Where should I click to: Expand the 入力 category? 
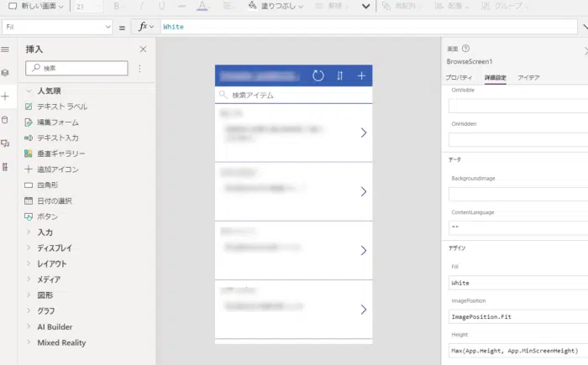[45, 232]
